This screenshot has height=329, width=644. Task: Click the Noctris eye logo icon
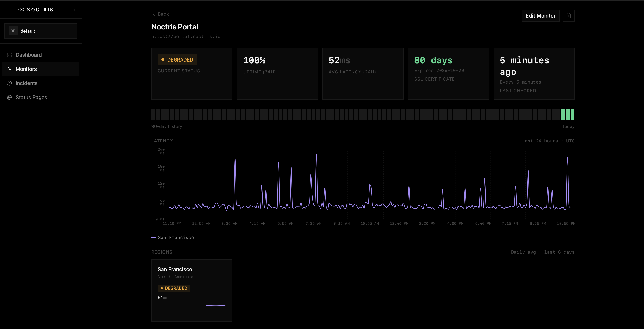click(21, 10)
